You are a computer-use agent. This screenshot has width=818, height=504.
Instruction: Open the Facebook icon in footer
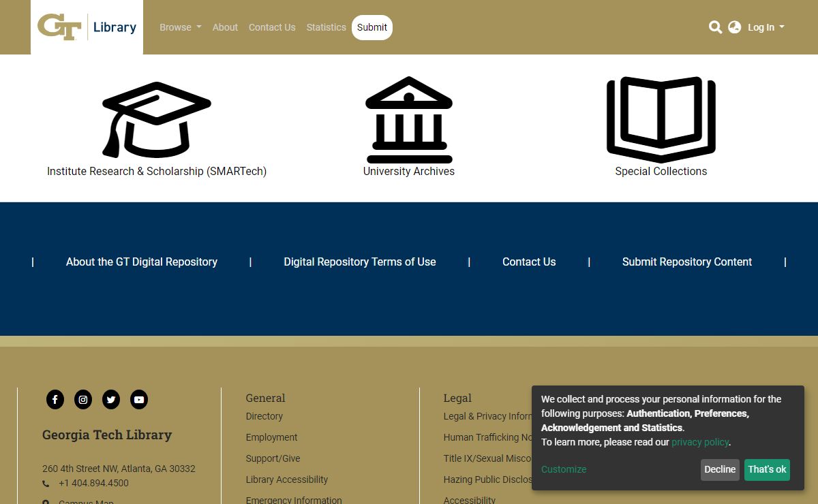pyautogui.click(x=55, y=400)
